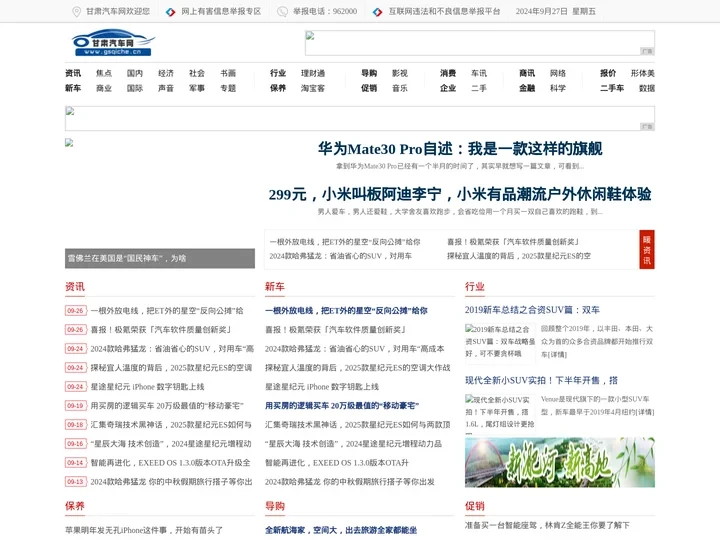The height and width of the screenshot is (540, 720).
Task: Open the 导购 navigation item
Action: [369, 73]
